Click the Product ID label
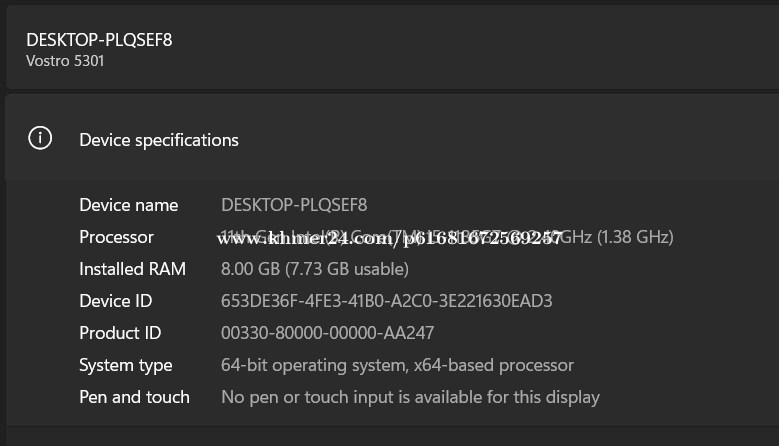The width and height of the screenshot is (779, 446). point(120,333)
